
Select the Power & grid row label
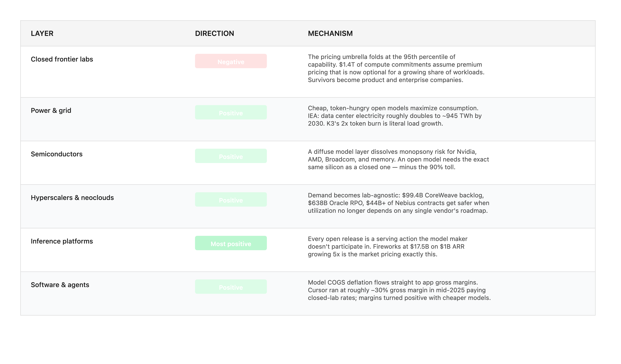pos(51,110)
